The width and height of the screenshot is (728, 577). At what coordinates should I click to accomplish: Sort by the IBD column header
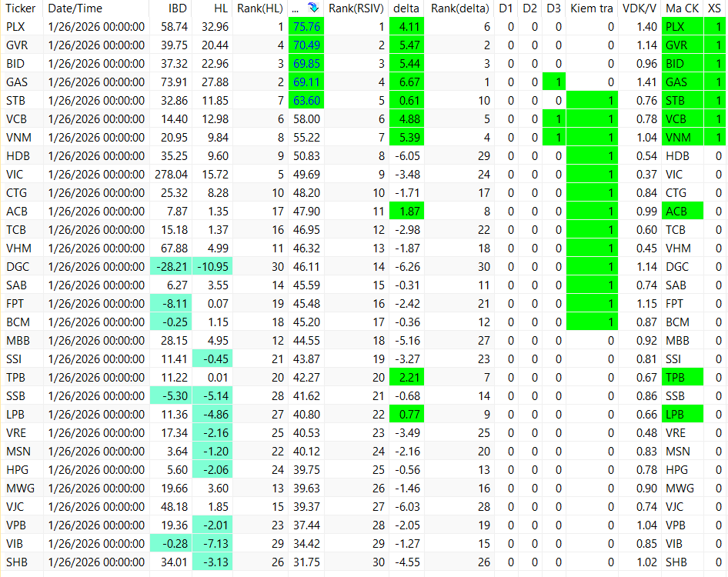pyautogui.click(x=178, y=8)
